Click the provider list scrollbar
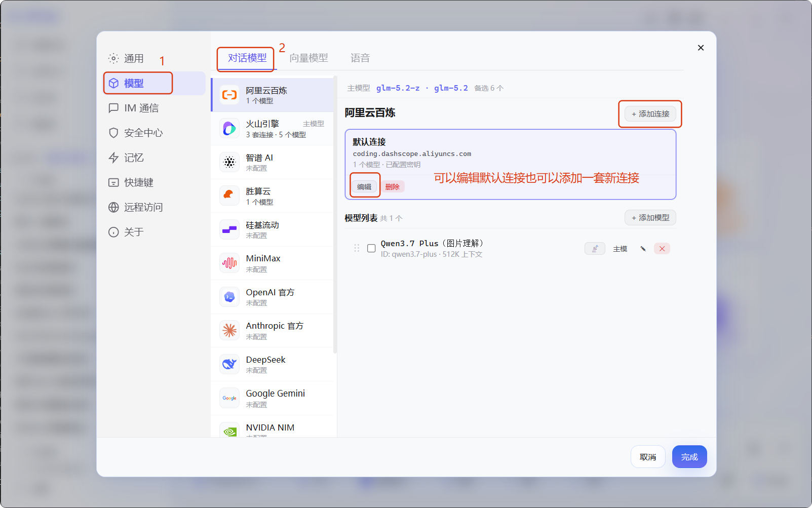Image resolution: width=812 pixels, height=508 pixels. (x=335, y=215)
